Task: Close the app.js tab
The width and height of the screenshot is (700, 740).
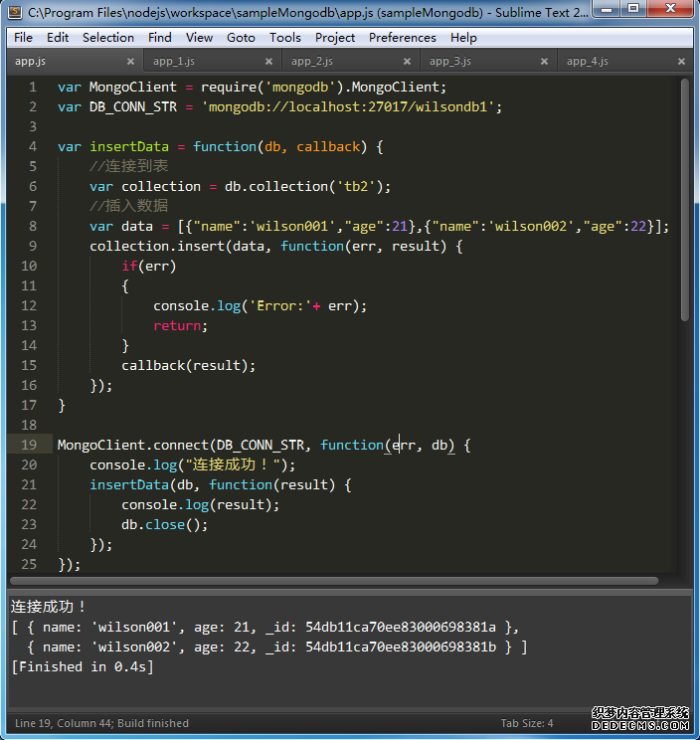Action: click(128, 62)
